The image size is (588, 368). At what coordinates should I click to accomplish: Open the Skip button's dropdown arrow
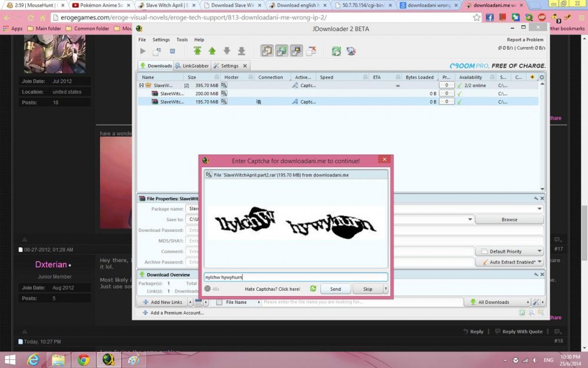[x=386, y=289]
